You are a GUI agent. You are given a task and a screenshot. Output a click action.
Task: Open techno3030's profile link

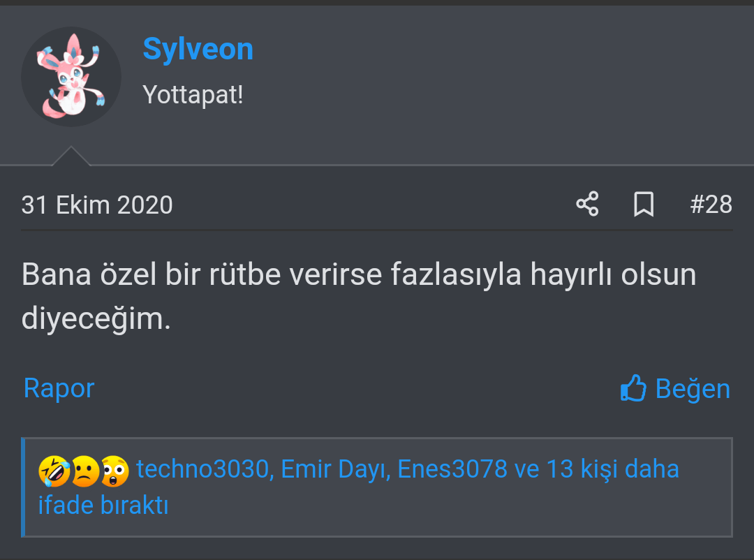tap(202, 469)
